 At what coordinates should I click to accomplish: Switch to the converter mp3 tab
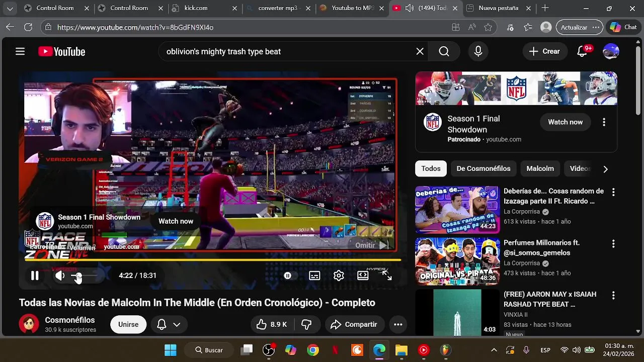pos(278,8)
